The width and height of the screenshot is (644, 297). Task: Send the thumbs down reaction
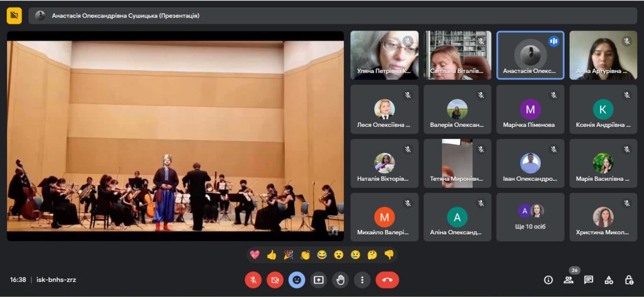tap(389, 255)
